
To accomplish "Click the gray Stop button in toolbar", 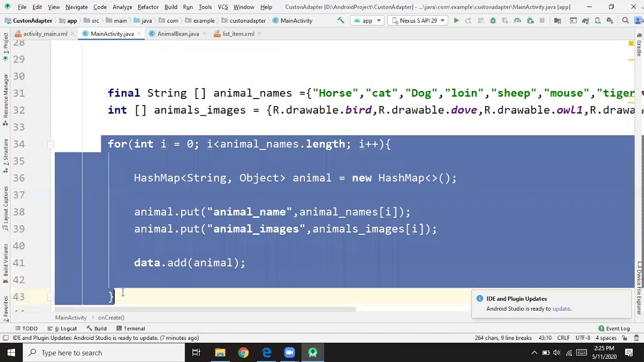I will click(542, 21).
